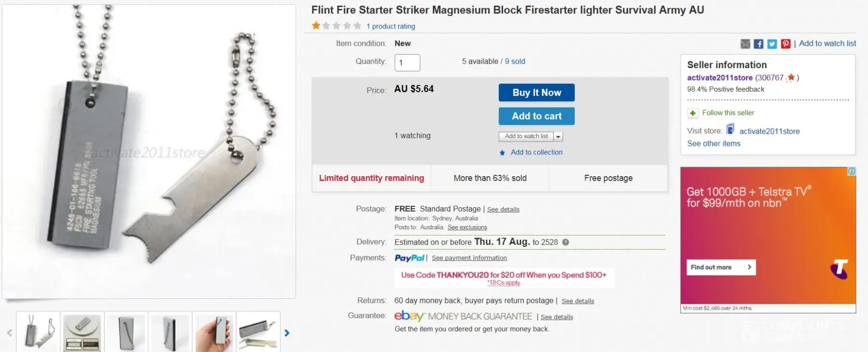The height and width of the screenshot is (352, 868).
Task: Share listing on Twitter icon
Action: pos(772,44)
